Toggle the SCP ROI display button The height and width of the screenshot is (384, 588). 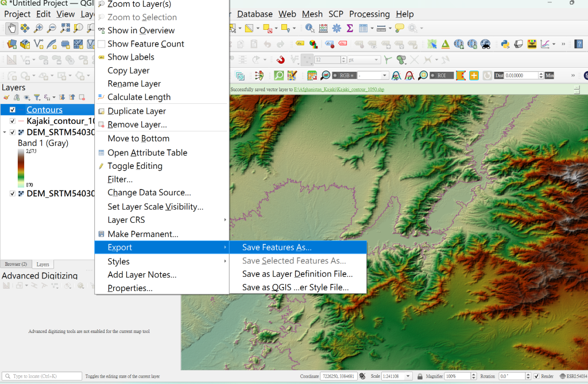coord(442,75)
